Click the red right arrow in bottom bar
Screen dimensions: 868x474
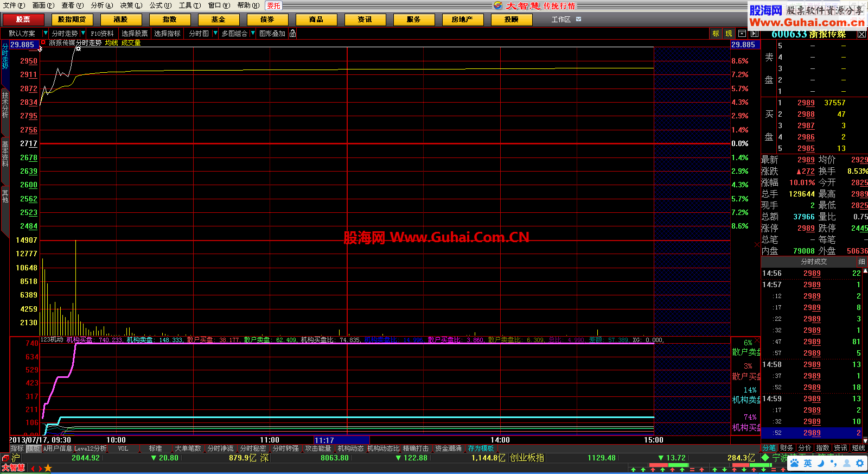coord(40,468)
